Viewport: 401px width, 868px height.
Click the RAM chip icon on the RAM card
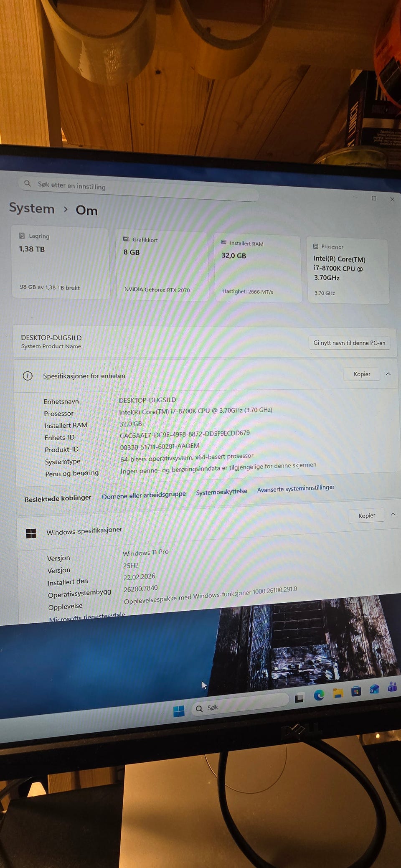(x=223, y=242)
